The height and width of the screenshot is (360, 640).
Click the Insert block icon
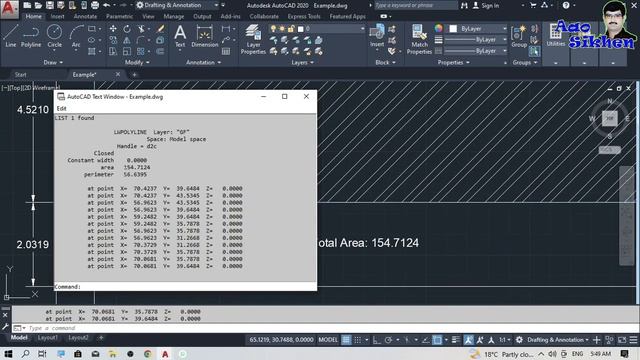click(x=377, y=36)
